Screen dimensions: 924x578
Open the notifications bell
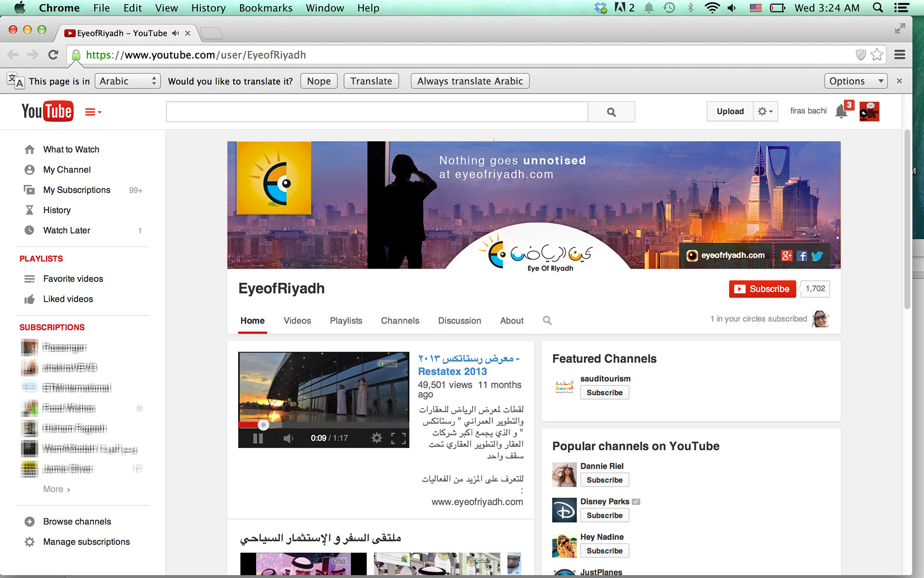pyautogui.click(x=841, y=111)
